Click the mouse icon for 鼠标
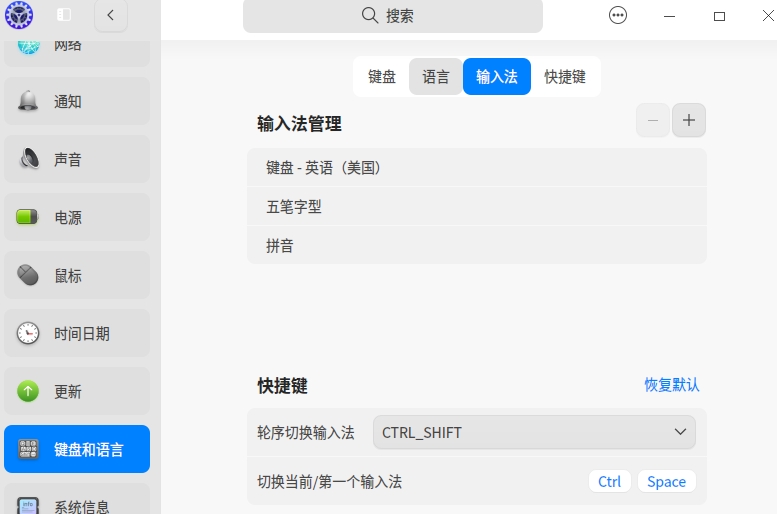777x514 pixels. click(x=28, y=275)
